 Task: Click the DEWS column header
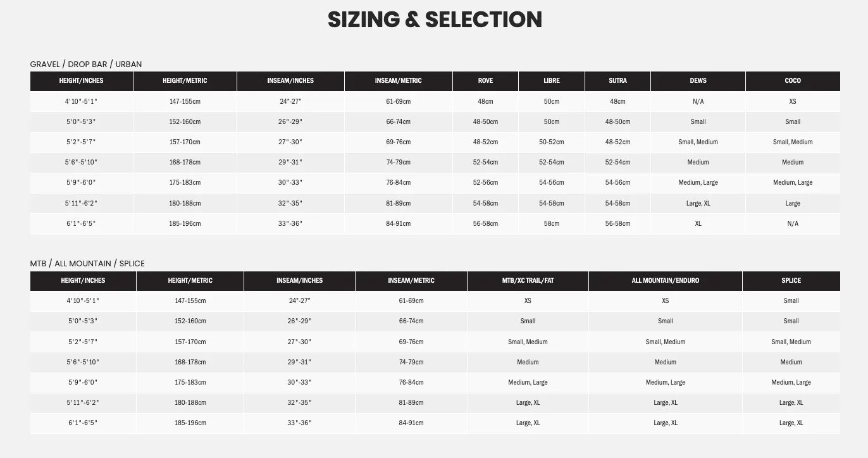tap(698, 81)
